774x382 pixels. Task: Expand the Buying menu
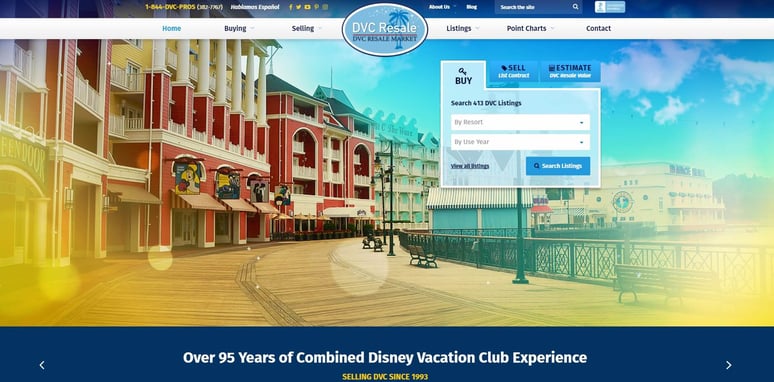point(239,29)
